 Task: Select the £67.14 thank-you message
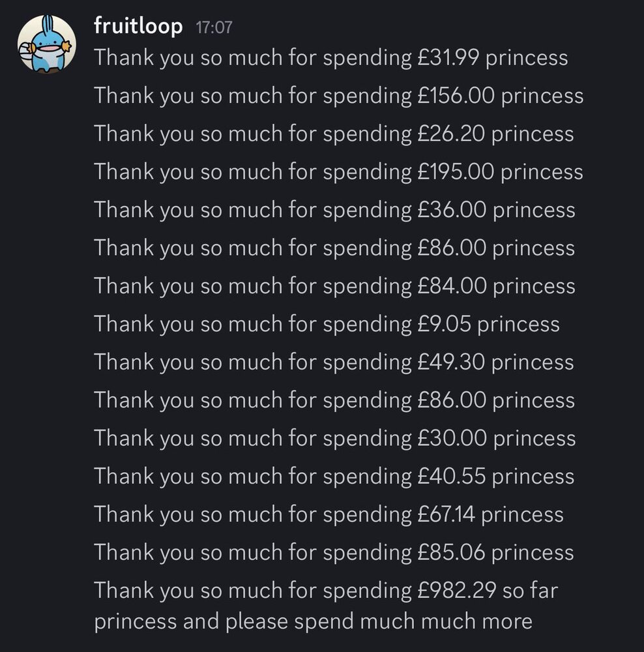point(329,514)
